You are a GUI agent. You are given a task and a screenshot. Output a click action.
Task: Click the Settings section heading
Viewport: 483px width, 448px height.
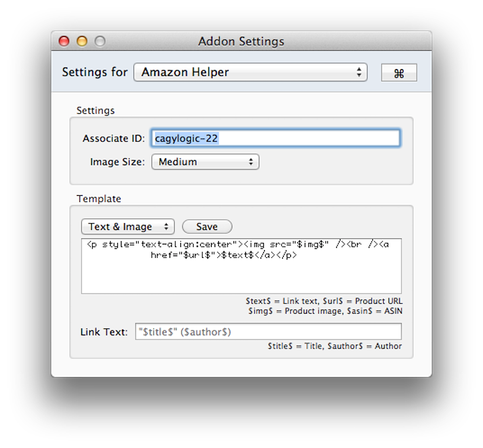coord(95,111)
